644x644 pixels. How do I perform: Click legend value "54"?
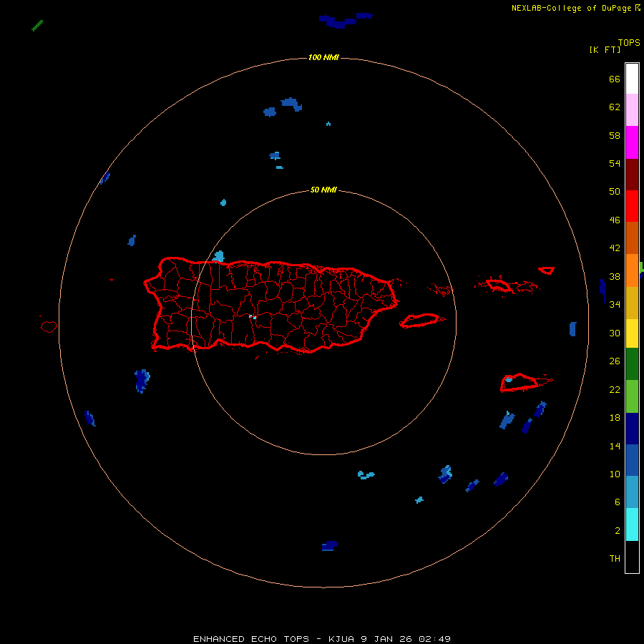615,163
